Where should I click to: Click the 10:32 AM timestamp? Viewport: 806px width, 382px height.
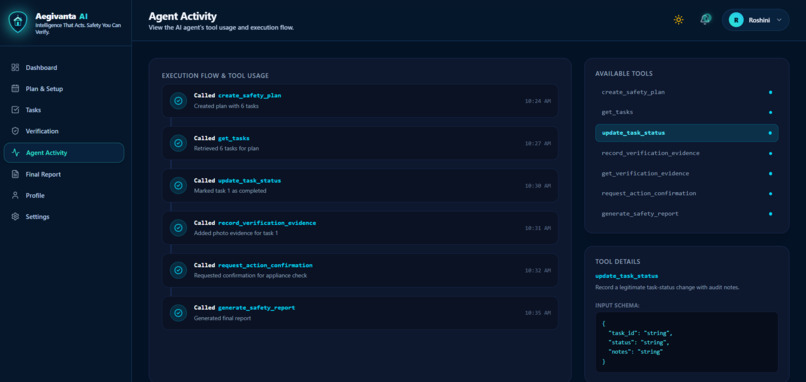point(538,270)
